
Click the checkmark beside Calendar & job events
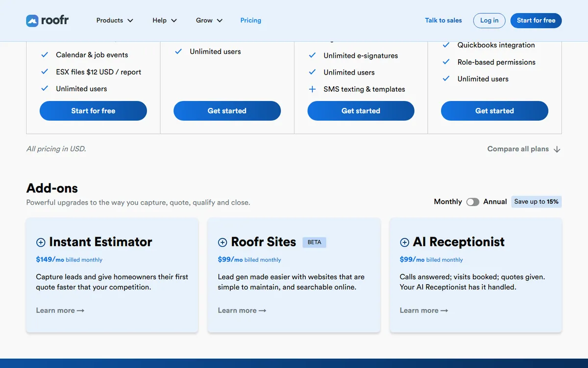tap(45, 55)
